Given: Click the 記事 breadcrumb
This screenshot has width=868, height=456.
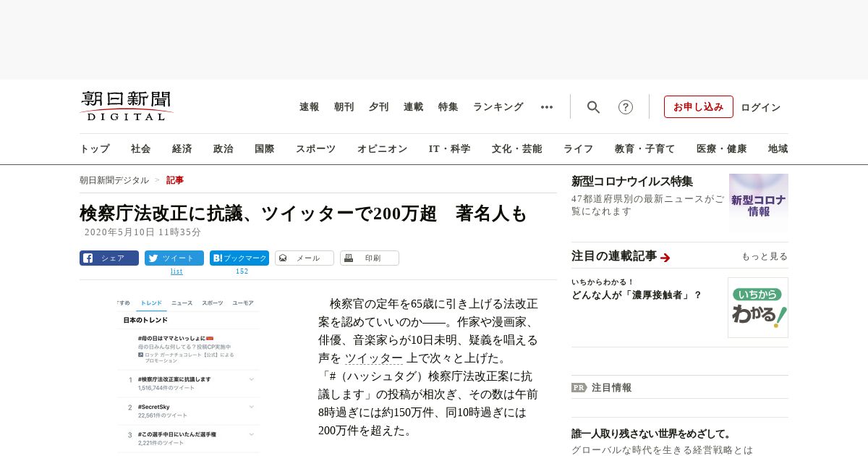Looking at the screenshot, I should click(x=175, y=180).
